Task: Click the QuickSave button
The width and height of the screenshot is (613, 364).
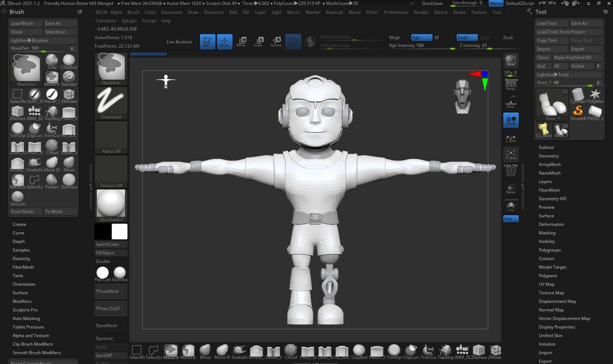Action: pos(432,3)
